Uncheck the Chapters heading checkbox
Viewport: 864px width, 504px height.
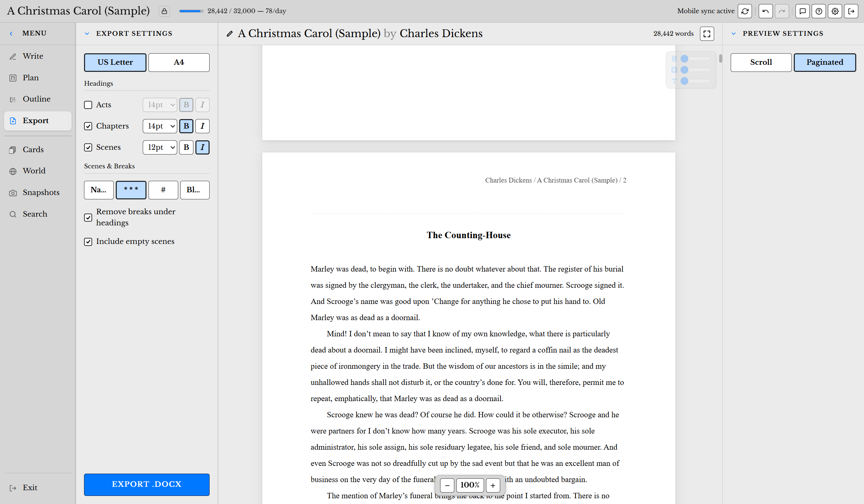click(88, 126)
